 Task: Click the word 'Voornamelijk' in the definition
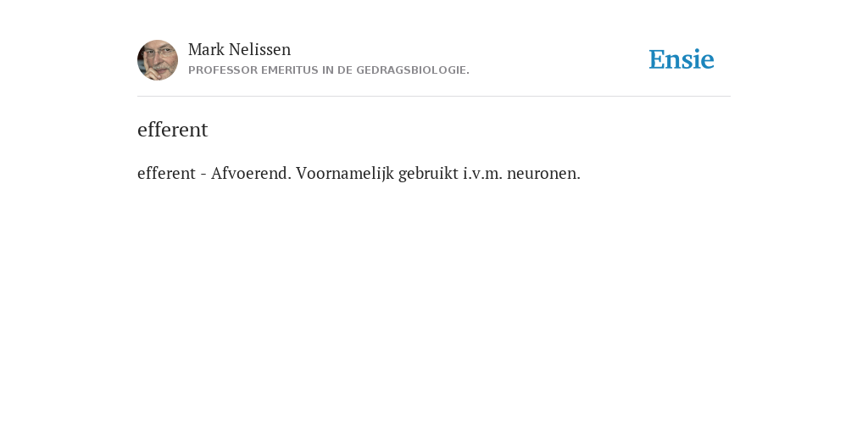[345, 173]
